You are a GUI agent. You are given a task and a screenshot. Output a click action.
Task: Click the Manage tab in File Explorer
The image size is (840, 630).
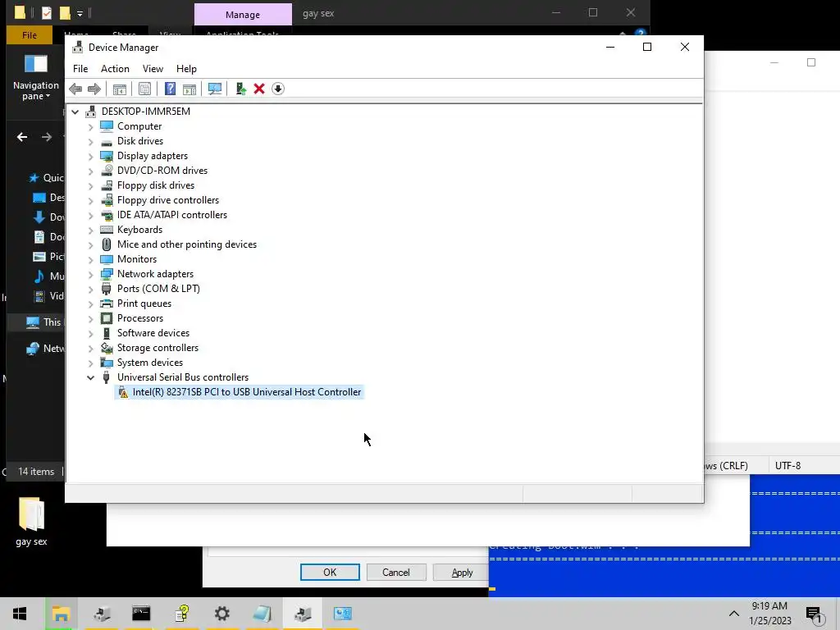tap(243, 15)
